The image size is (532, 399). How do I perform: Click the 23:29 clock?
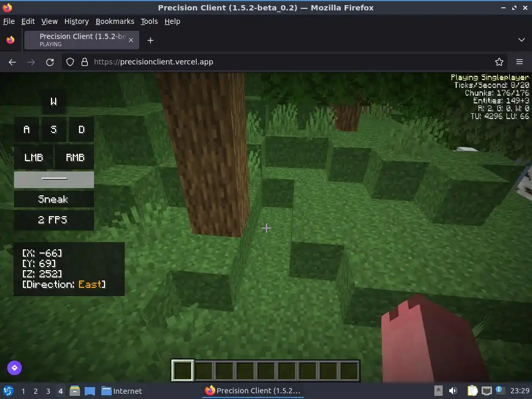tap(520, 391)
